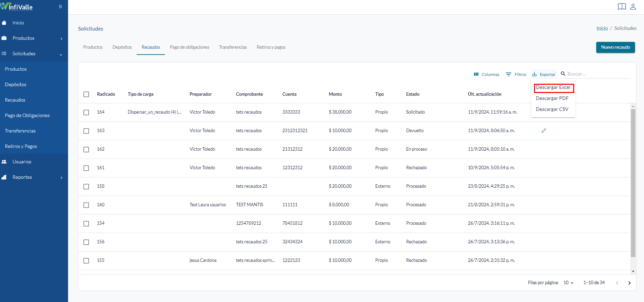644x302 pixels.
Task: Edit radicado 163 with pencil icon
Action: click(544, 131)
